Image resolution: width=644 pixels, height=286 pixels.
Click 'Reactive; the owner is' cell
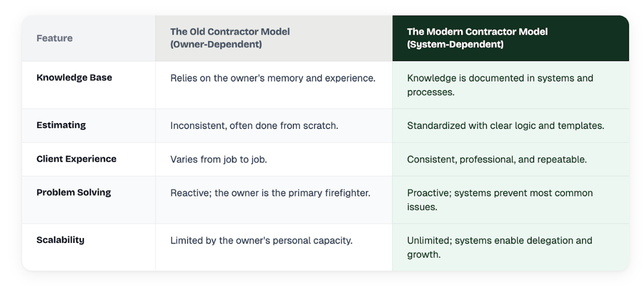click(x=270, y=192)
